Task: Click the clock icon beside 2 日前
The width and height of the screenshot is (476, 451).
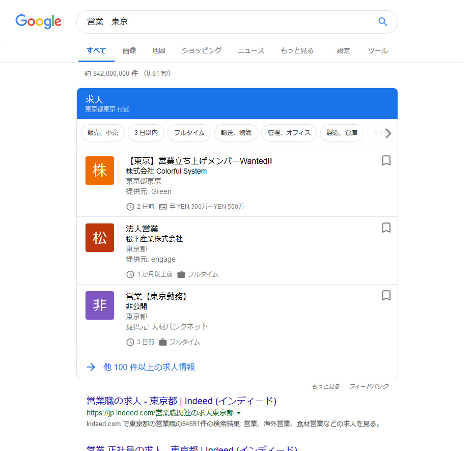Action: [x=130, y=207]
